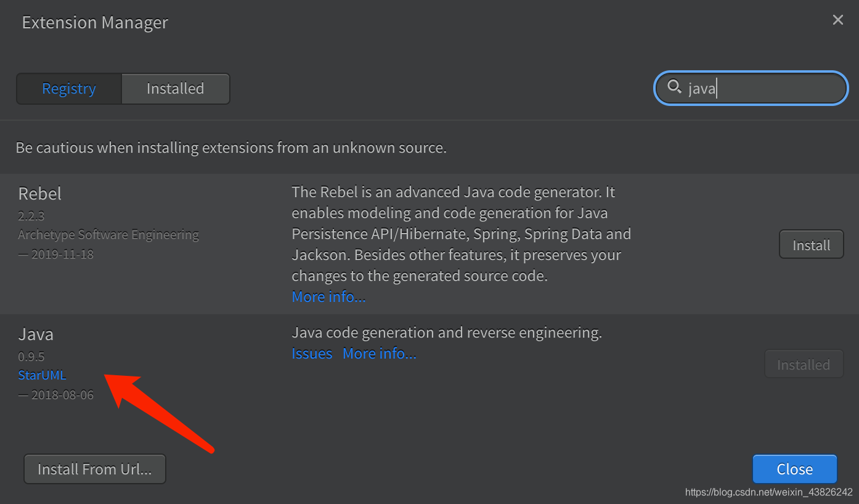Viewport: 859px width, 504px height.
Task: Click the blue Close button
Action: click(795, 469)
